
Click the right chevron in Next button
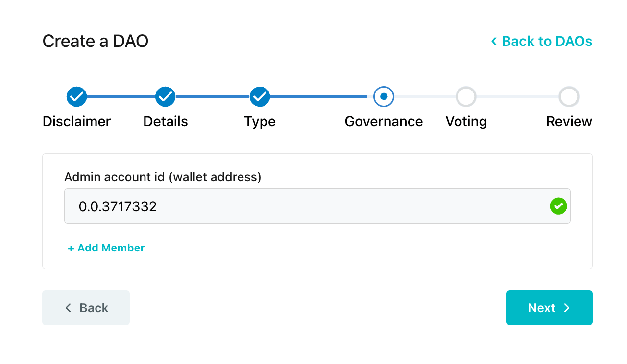click(x=567, y=308)
